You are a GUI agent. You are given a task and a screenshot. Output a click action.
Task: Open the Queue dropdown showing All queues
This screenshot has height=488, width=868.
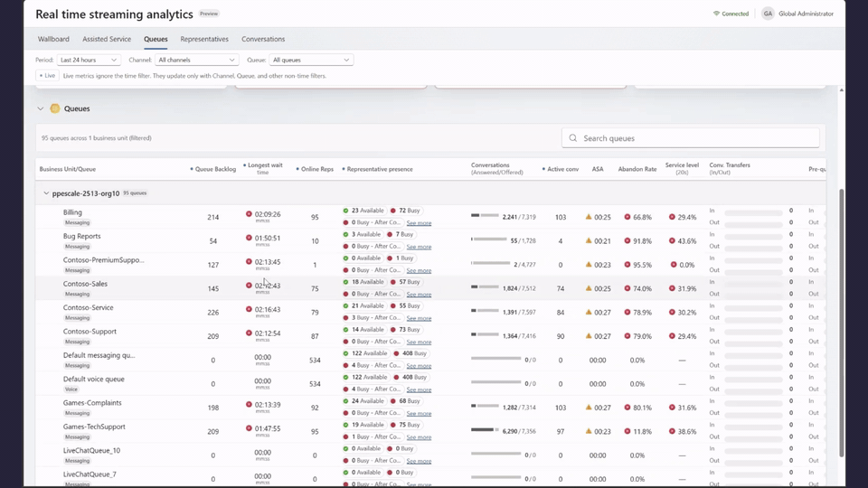coord(311,60)
